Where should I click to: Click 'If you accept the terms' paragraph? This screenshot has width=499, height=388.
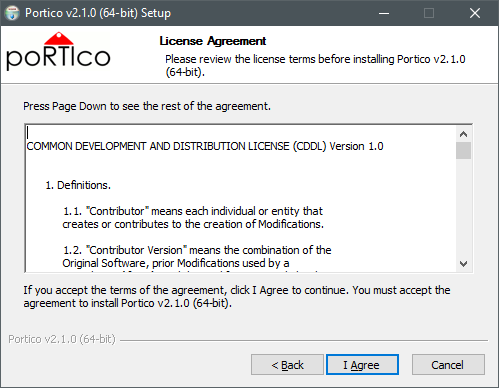[x=237, y=297]
